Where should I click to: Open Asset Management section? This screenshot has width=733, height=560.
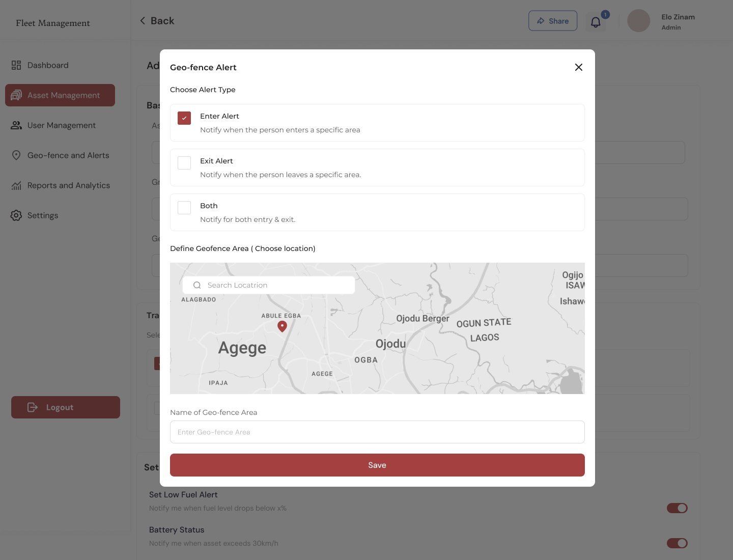pos(60,95)
